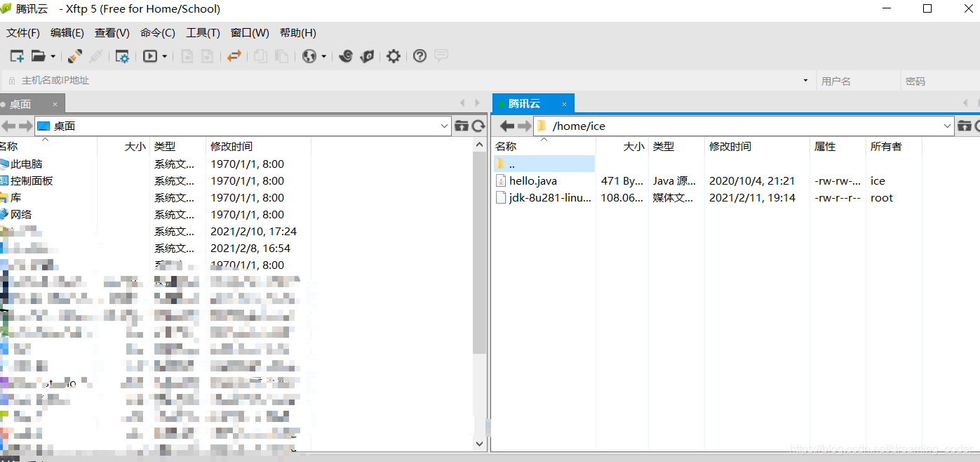
Task: Click the greyed transfer-left file icon
Action: tap(187, 56)
